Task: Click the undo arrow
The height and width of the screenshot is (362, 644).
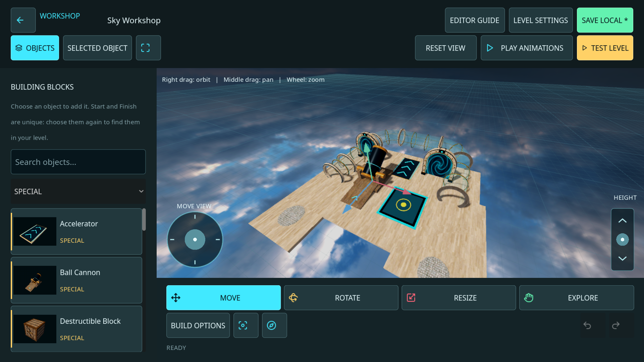Action: tap(587, 325)
